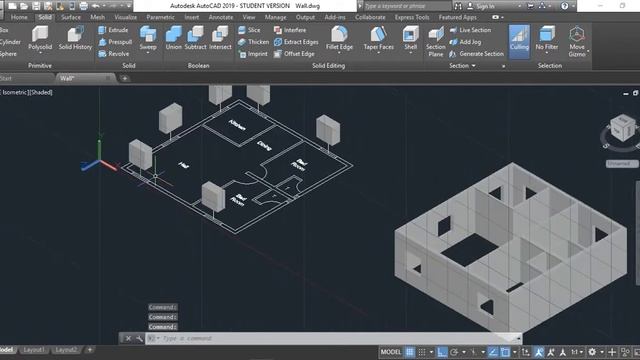640x360 pixels.
Task: Click the Isometric view control label
Action: pyautogui.click(x=16, y=92)
